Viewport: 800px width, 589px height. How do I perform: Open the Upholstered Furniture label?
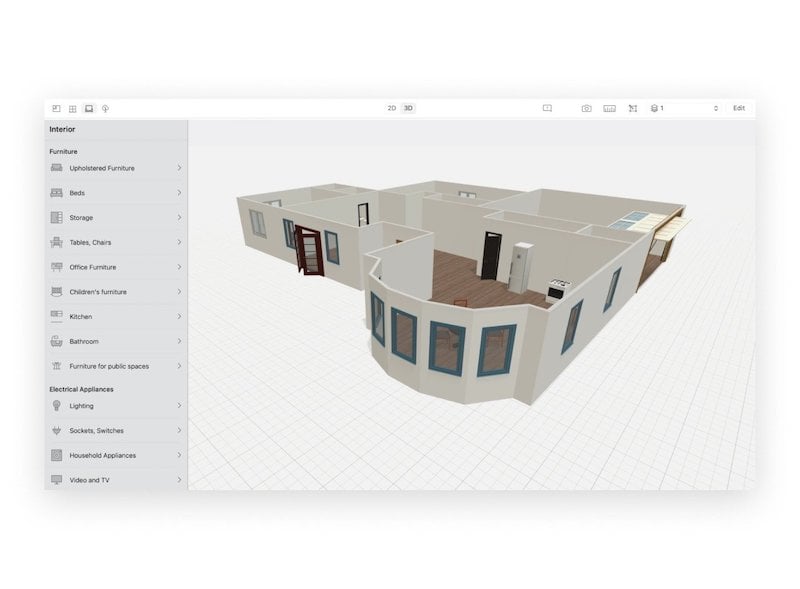(102, 168)
